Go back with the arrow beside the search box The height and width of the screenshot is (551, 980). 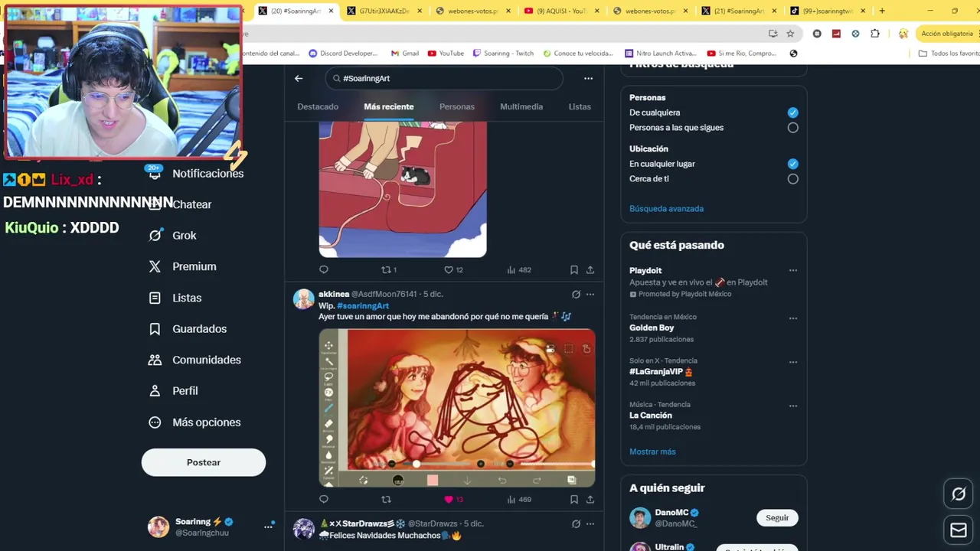click(299, 78)
